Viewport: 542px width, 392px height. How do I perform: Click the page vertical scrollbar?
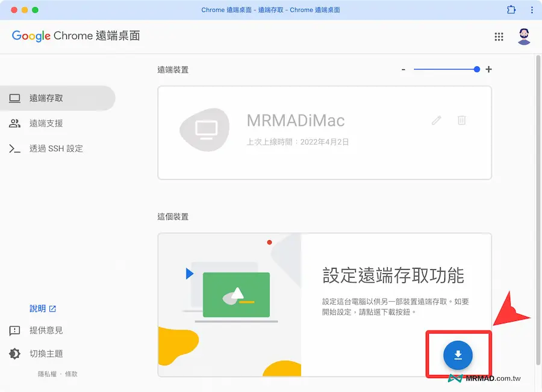coord(538,210)
